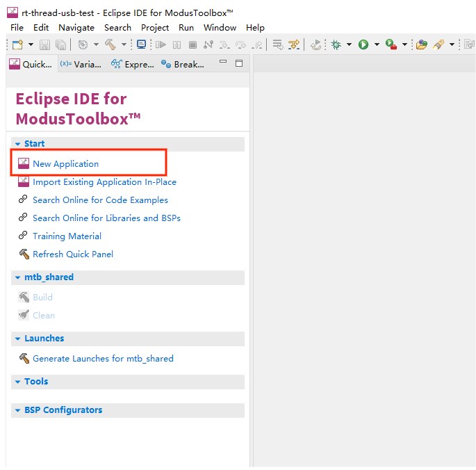Click the Suspend debug icon
Screen dimensions: 476x470
[177, 45]
